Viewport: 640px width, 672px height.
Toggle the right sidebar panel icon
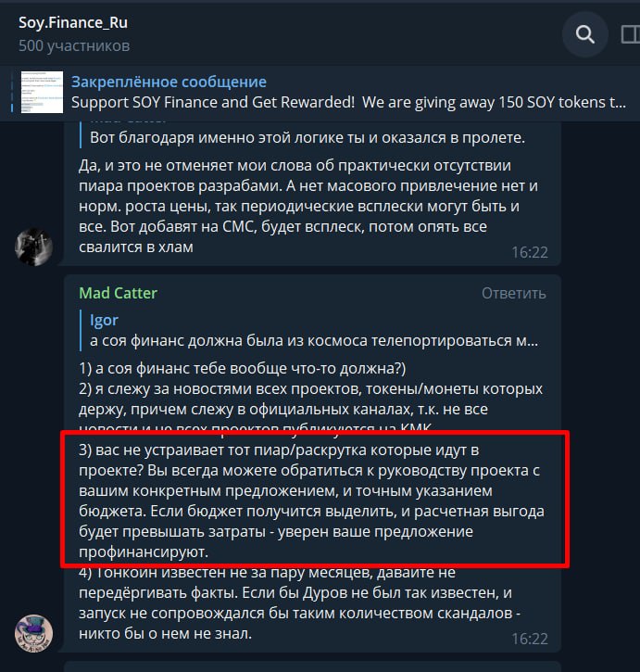[x=631, y=34]
